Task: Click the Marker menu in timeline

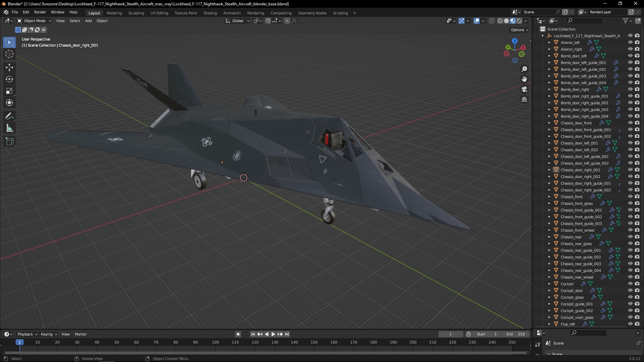Action: coord(81,334)
